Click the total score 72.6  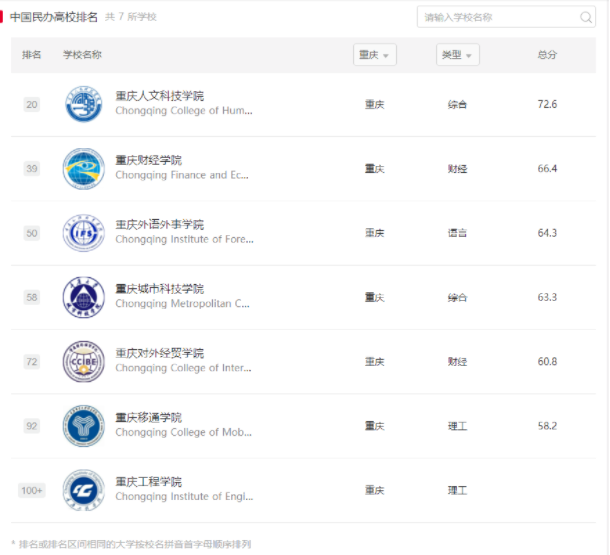click(547, 104)
